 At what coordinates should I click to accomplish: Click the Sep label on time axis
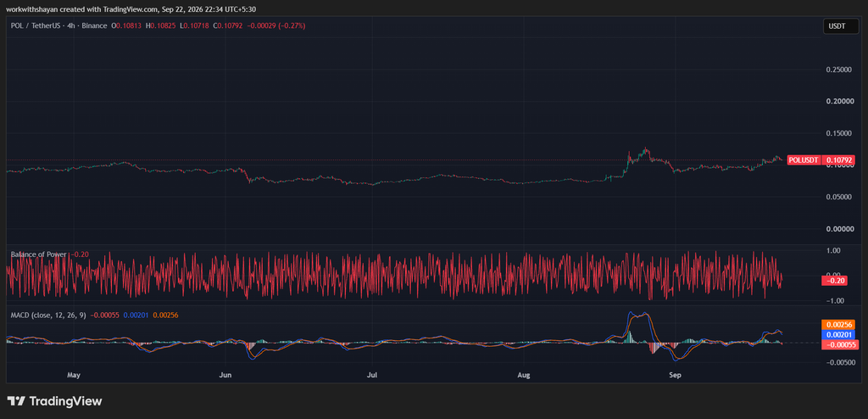(x=675, y=375)
